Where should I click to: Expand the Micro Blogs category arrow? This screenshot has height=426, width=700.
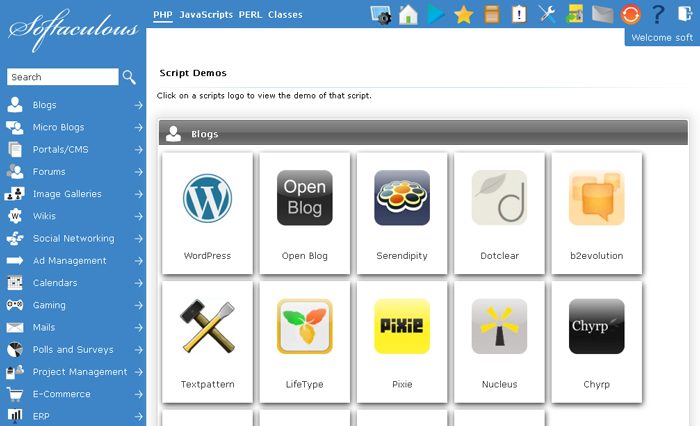pyautogui.click(x=138, y=127)
